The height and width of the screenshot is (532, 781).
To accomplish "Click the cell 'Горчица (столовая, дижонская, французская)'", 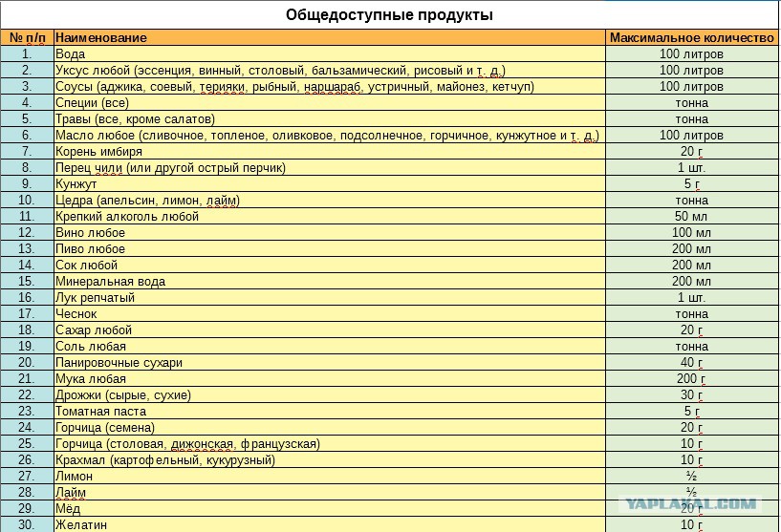I will (x=330, y=443).
